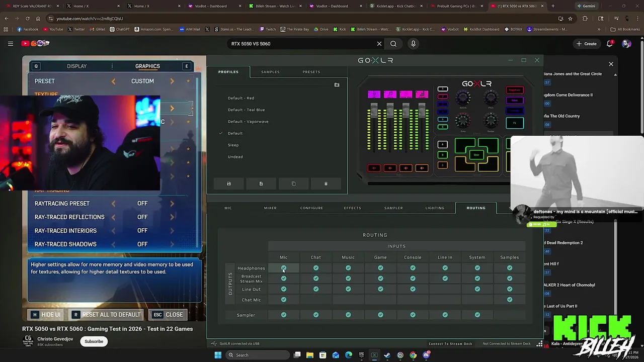Click Connect To Stream Deck button

pos(450,343)
